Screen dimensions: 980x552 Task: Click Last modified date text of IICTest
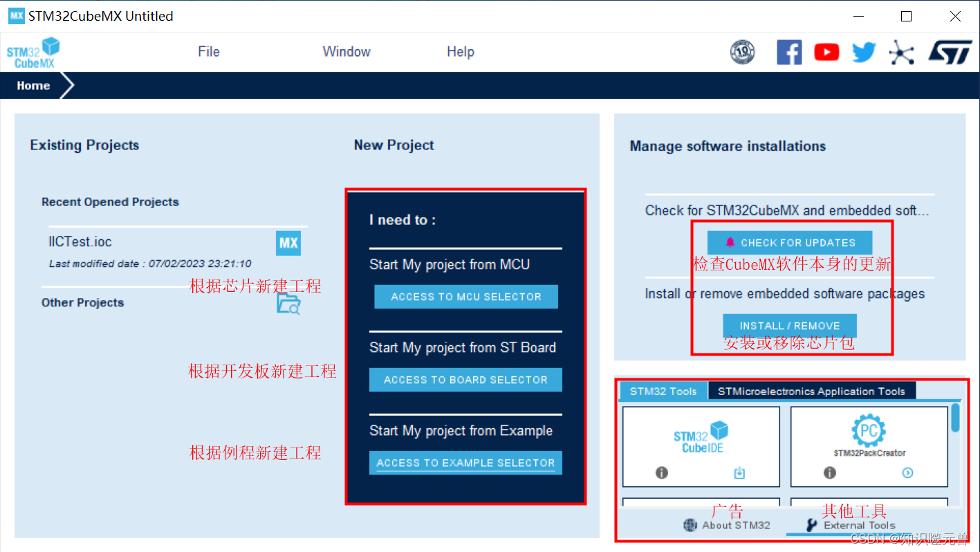pyautogui.click(x=150, y=264)
